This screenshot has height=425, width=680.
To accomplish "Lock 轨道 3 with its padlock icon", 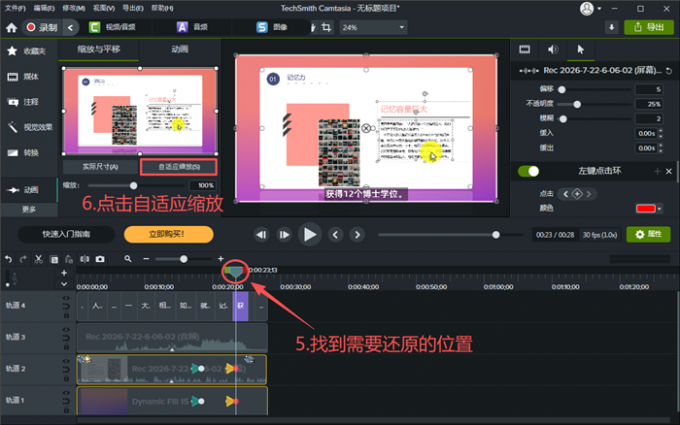I will point(66,347).
